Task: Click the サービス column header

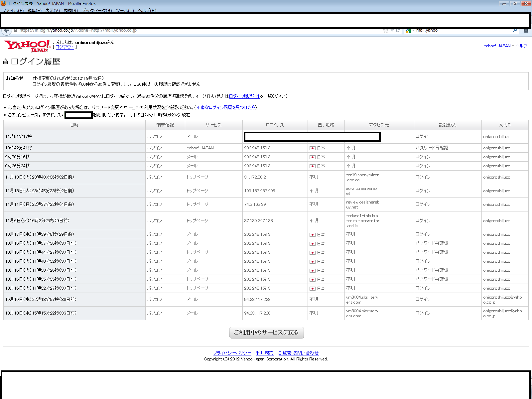Action: 213,125
